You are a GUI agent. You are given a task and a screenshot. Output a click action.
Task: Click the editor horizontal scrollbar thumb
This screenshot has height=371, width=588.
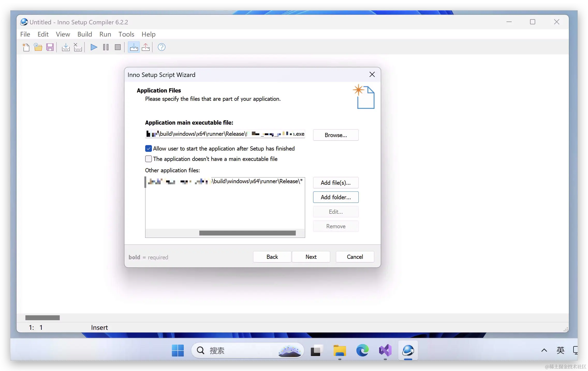[42, 318]
